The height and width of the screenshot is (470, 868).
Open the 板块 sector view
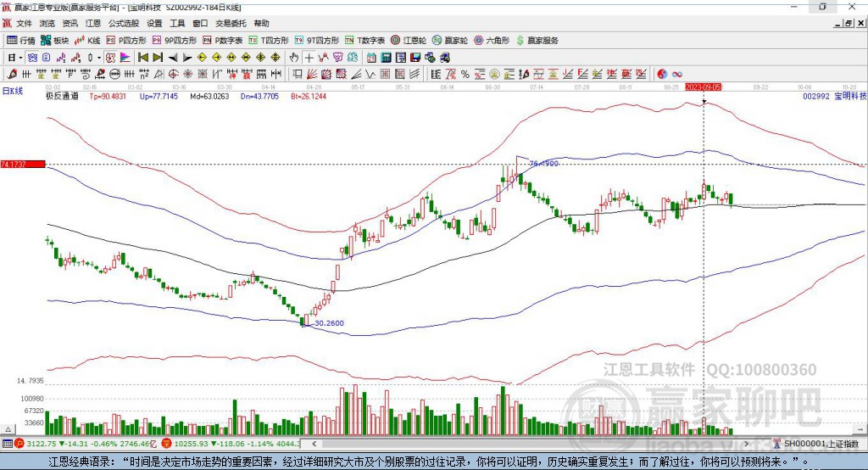tap(54, 41)
